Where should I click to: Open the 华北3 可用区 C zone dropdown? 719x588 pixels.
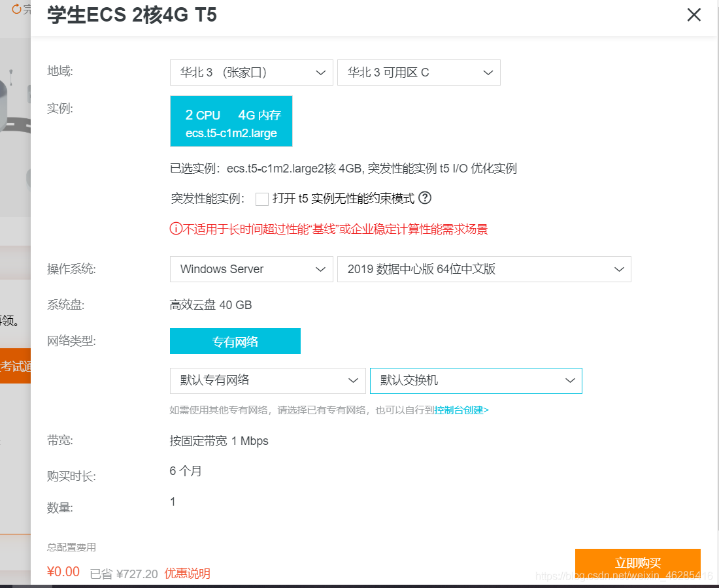(x=418, y=73)
